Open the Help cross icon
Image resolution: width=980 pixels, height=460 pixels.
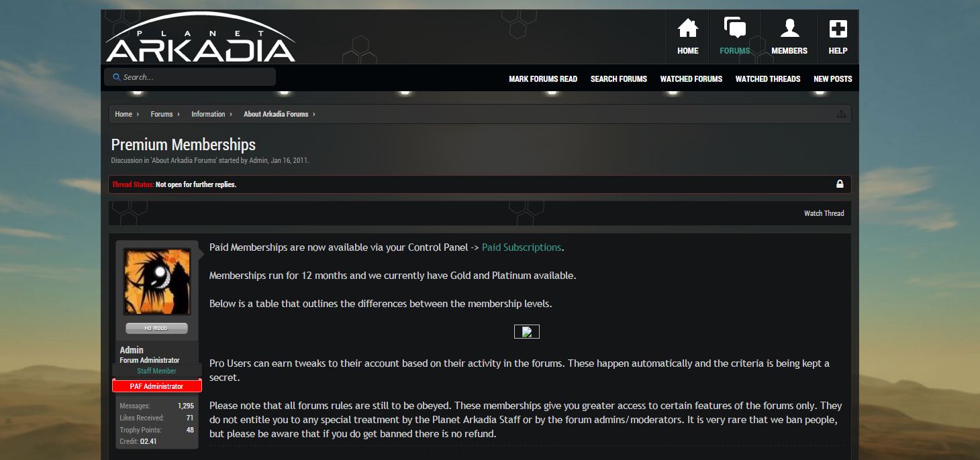(x=838, y=29)
